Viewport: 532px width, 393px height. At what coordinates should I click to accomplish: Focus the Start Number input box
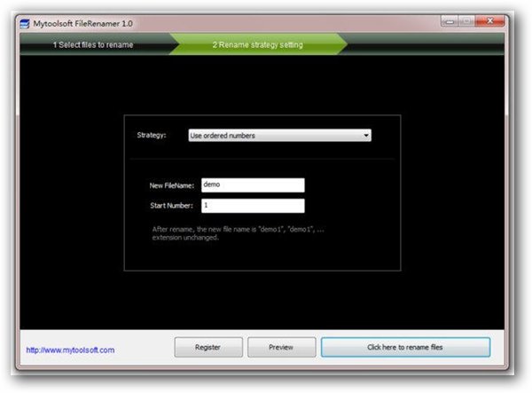pos(253,206)
